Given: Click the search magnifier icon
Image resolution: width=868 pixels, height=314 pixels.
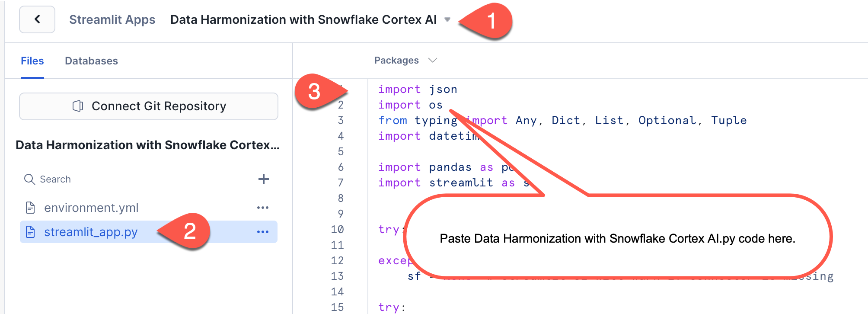Looking at the screenshot, I should (29, 179).
